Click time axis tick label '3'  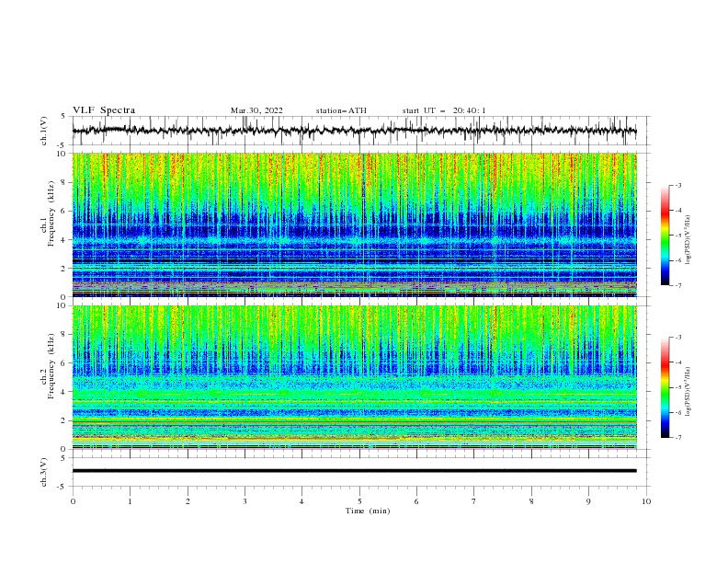click(x=245, y=501)
